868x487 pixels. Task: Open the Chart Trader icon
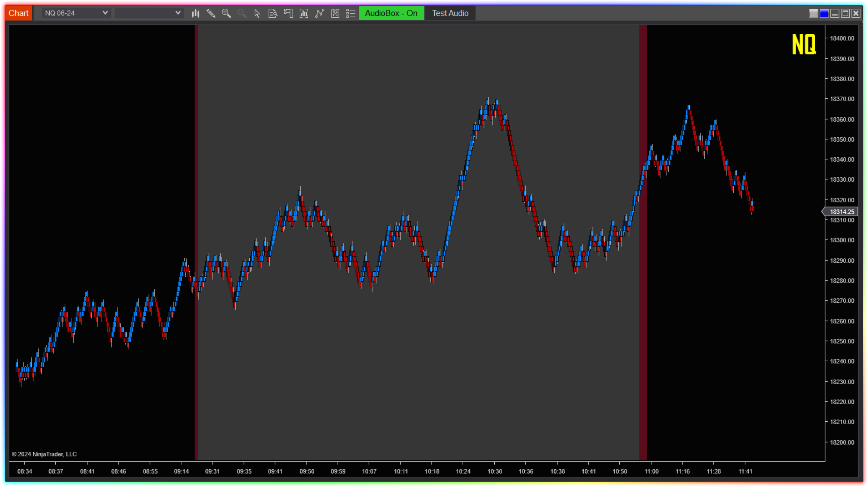pos(288,13)
